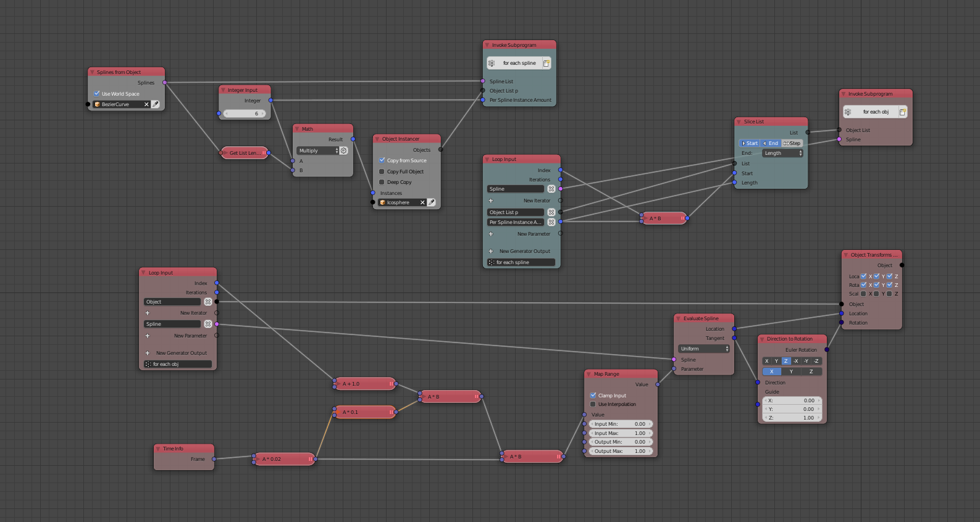
Task: Click subprogram icon left of 'for each spline' selector
Action: pyautogui.click(x=492, y=63)
